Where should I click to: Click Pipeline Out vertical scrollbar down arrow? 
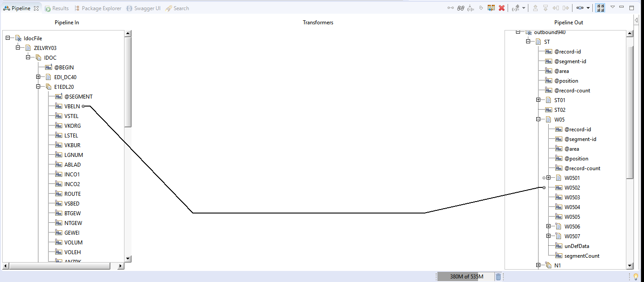pyautogui.click(x=630, y=266)
